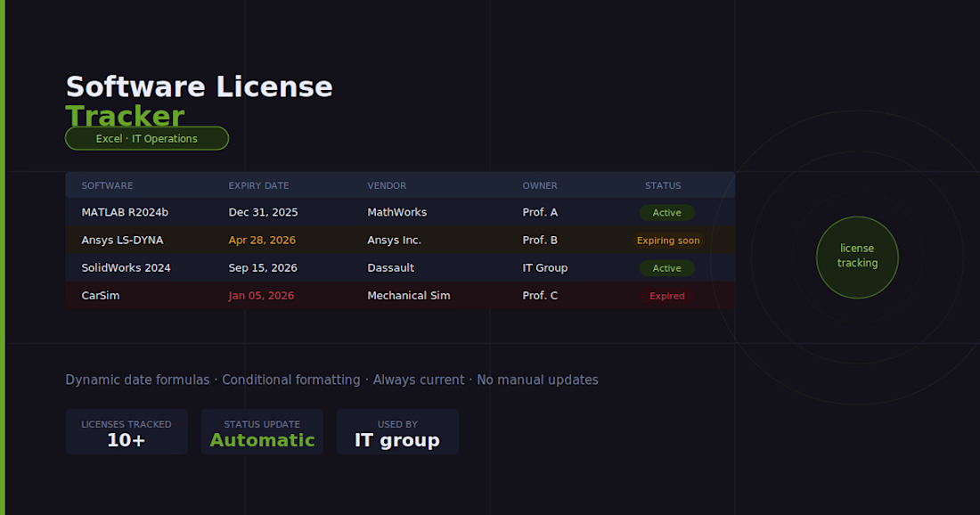Click the Excel · IT Operations pill
The width and height of the screenshot is (980, 515).
(x=147, y=138)
